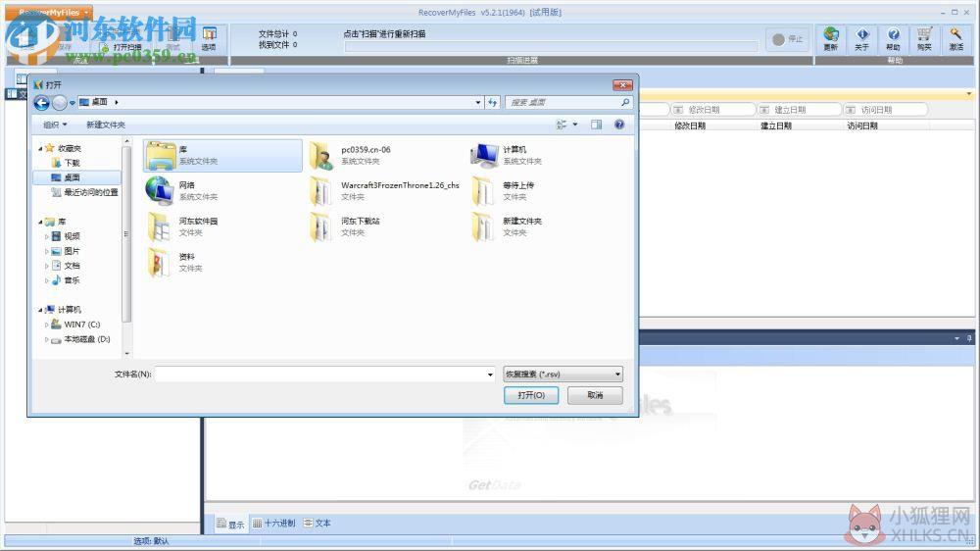Change the view with the dialog's view icon
This screenshot has height=551, width=980.
pos(562,125)
